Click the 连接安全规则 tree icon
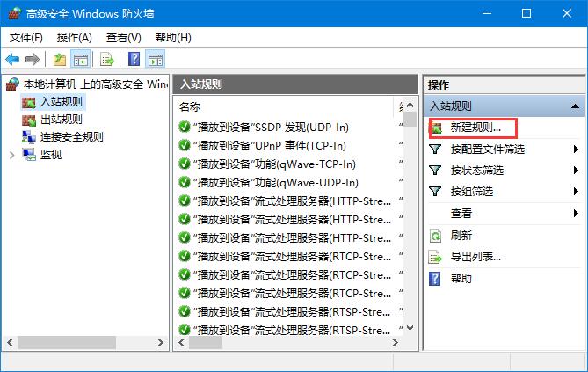This screenshot has width=588, height=372. coord(29,137)
